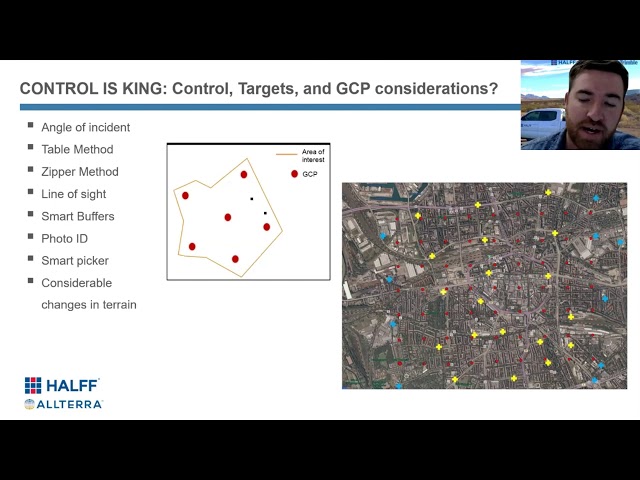Select the "Zipper Method" bullet text
This screenshot has width=640, height=480.
pyautogui.click(x=80, y=172)
